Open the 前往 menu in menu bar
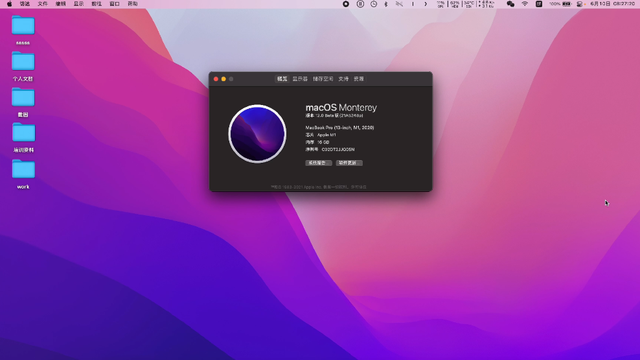The width and height of the screenshot is (640, 360). tap(97, 4)
